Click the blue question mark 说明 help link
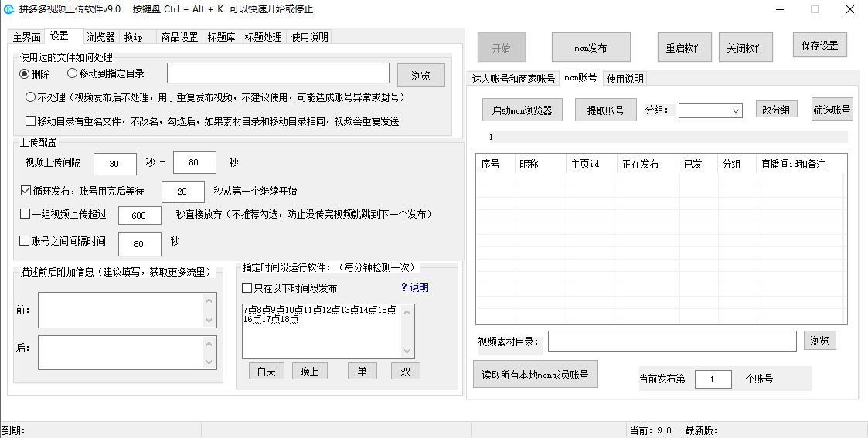868x438 pixels. (414, 287)
